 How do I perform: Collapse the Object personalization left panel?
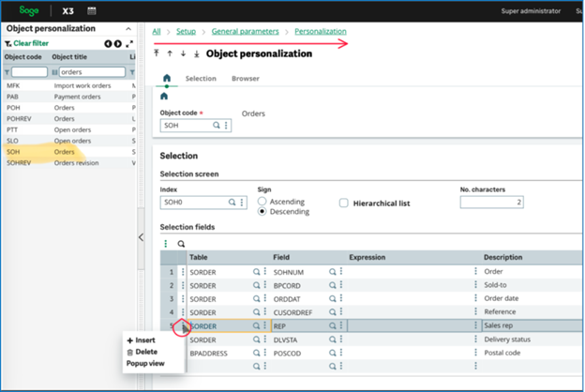coord(141,238)
